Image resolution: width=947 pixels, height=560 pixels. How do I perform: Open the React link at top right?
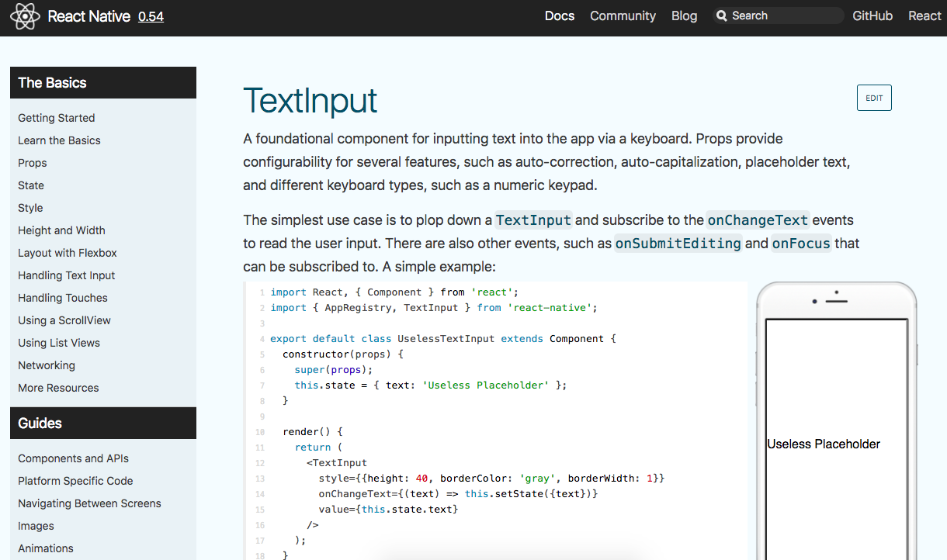click(924, 16)
